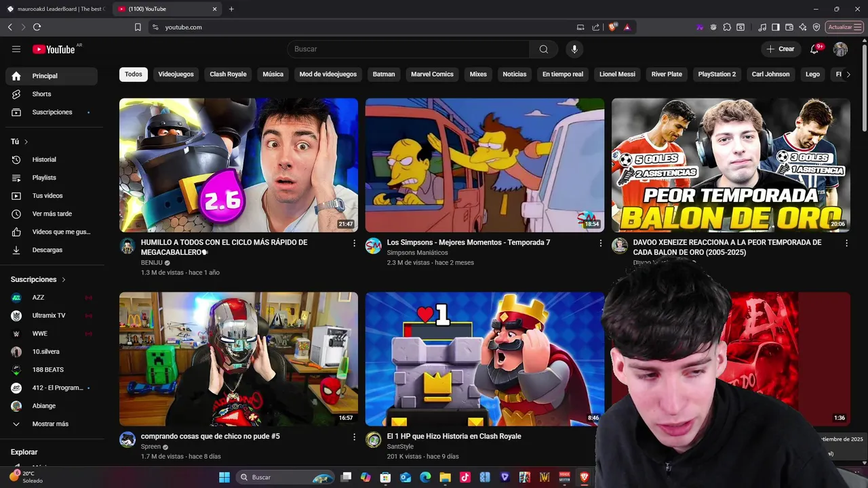Select the Lionel Messi filter chip

tap(617, 75)
